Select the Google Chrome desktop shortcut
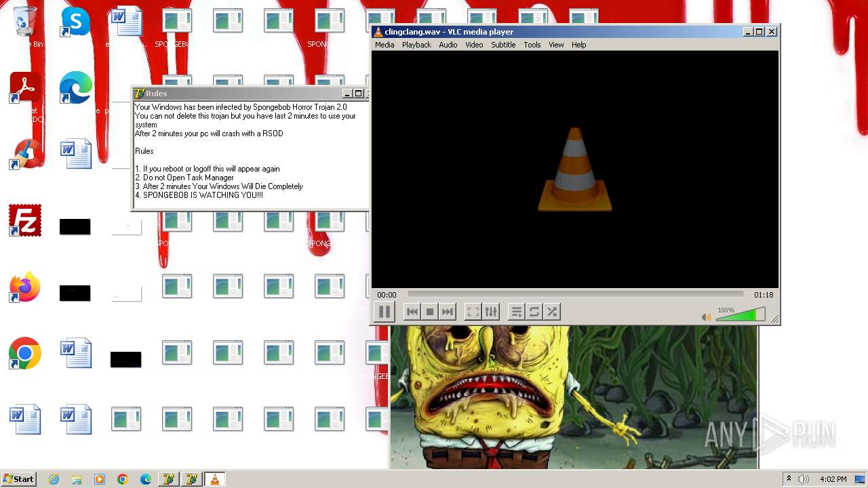This screenshot has width=868, height=488. [x=25, y=353]
